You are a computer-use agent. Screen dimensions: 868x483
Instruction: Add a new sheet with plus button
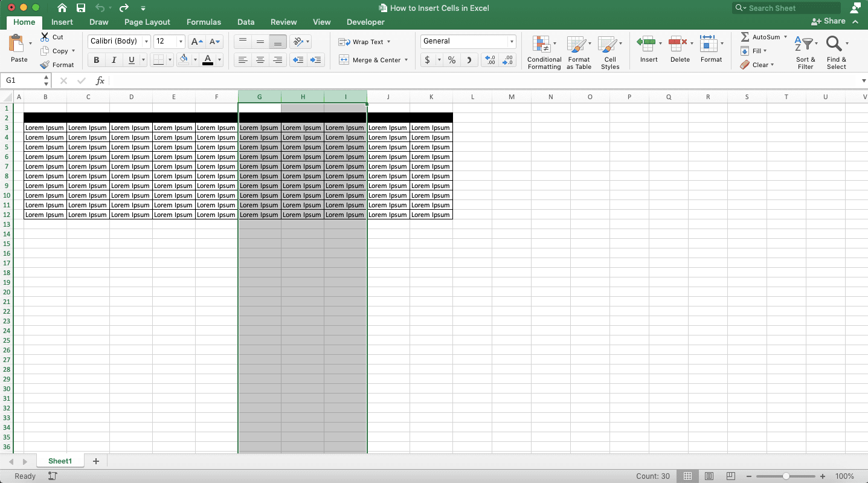[95, 461]
